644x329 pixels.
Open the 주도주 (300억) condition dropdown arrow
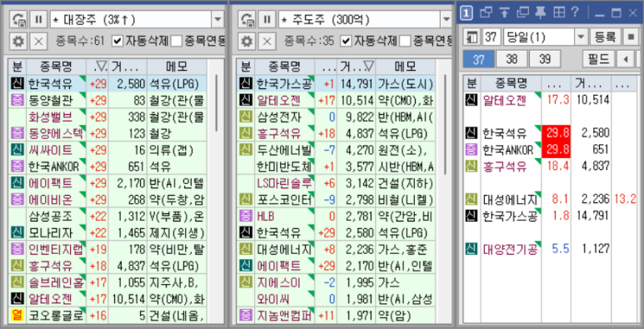446,19
